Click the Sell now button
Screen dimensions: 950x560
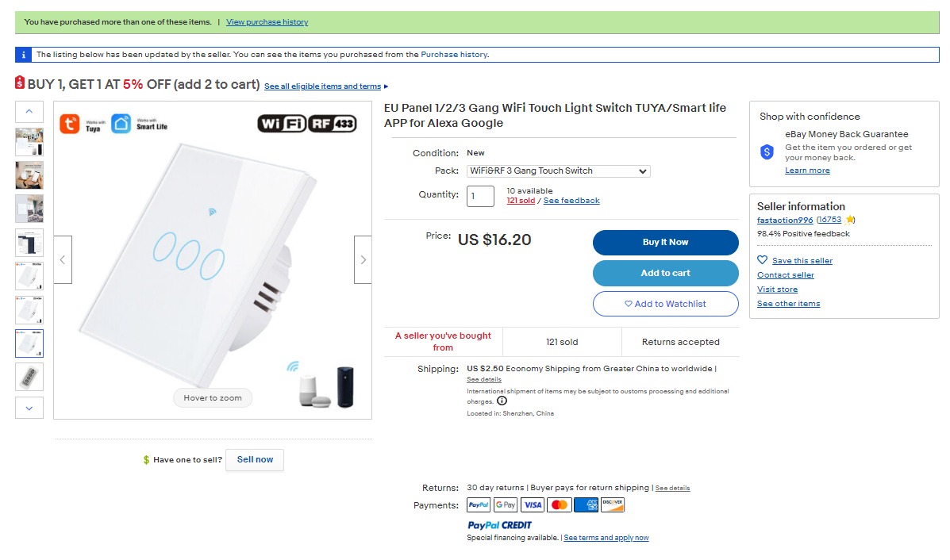[255, 460]
